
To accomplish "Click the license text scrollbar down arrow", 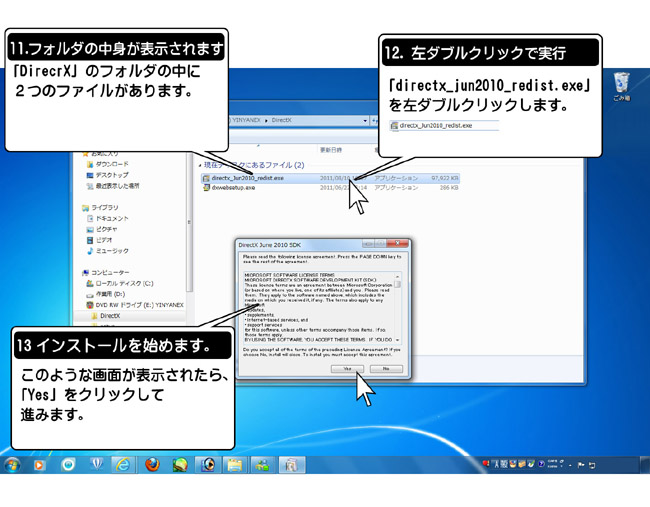I will 398,340.
